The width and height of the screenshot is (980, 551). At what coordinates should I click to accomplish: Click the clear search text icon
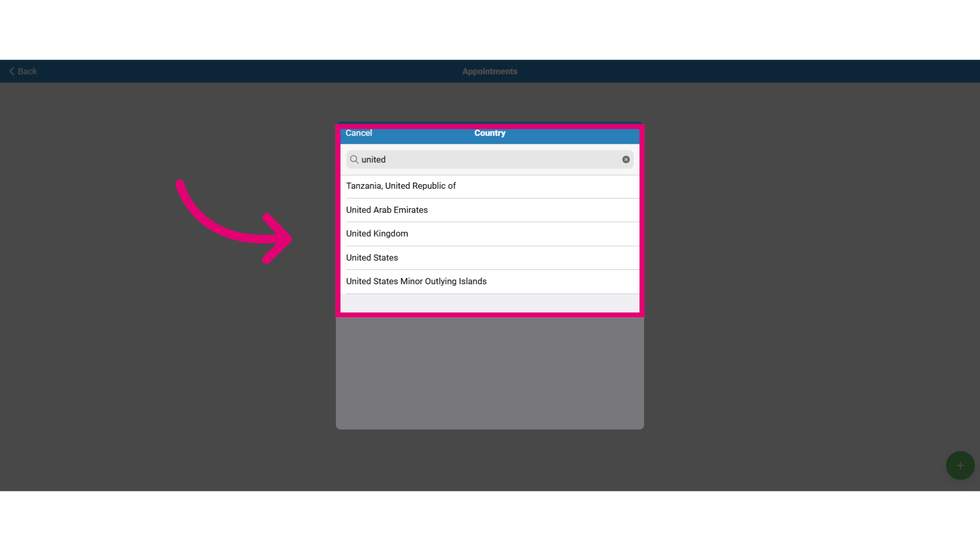point(626,160)
